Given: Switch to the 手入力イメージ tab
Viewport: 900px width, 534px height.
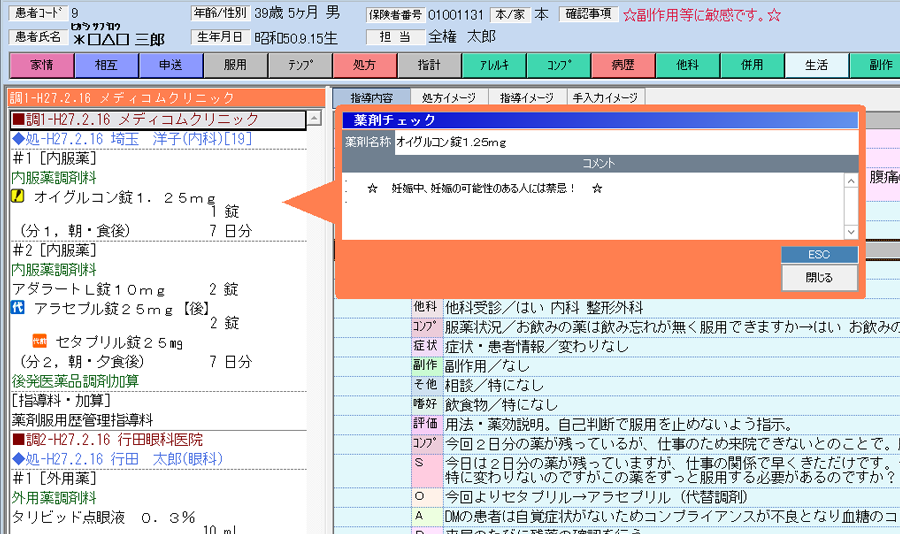Looking at the screenshot, I should point(606,98).
